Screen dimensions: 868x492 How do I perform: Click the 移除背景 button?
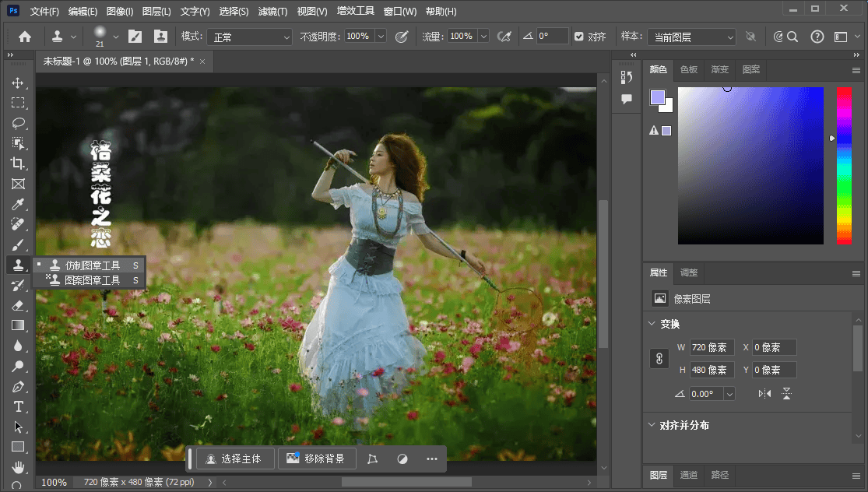point(316,459)
